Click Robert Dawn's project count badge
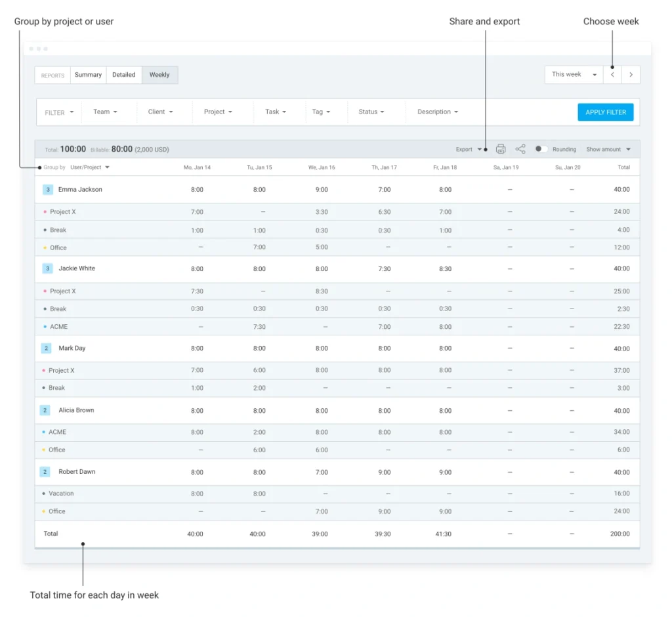Screen dimensions: 672x617 (x=45, y=472)
